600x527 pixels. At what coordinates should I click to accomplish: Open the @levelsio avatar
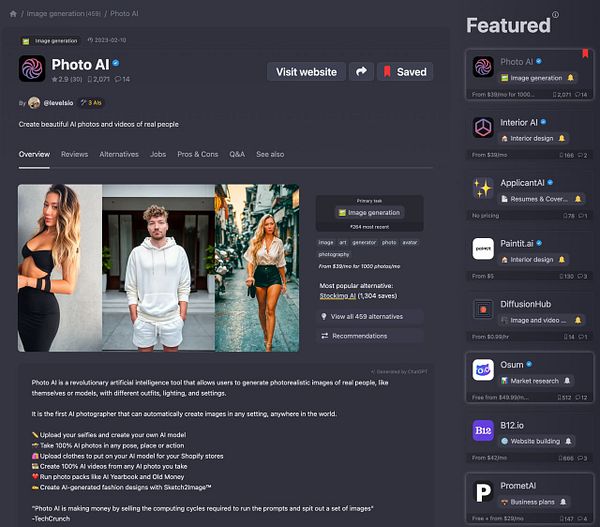[x=34, y=103]
